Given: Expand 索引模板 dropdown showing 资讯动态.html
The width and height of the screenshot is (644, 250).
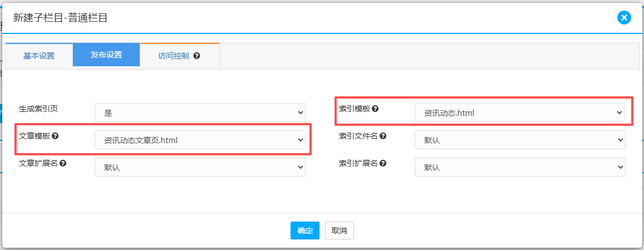Looking at the screenshot, I should [519, 113].
